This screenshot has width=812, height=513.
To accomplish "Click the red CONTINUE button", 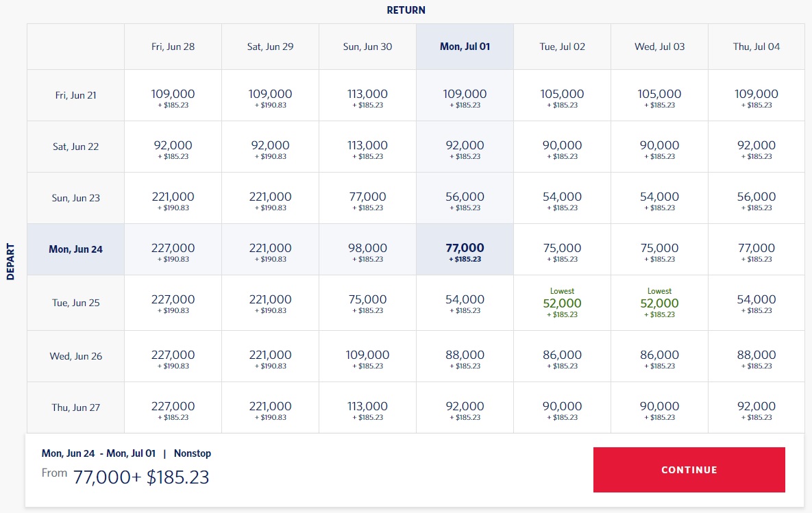I will point(689,470).
